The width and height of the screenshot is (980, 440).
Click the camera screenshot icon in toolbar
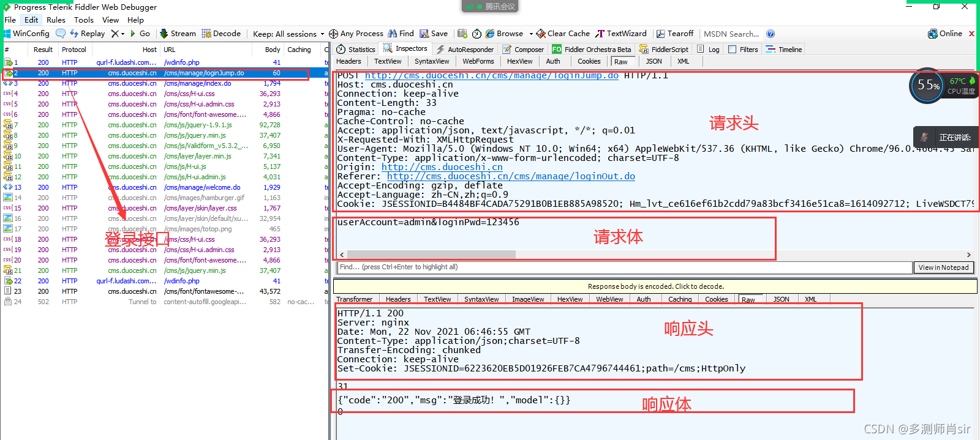[x=462, y=34]
